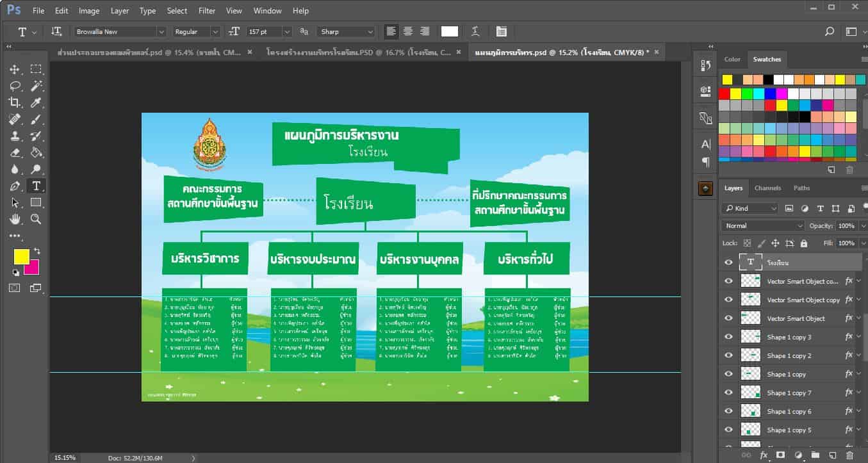Select the Eyedropper tool
The width and height of the screenshot is (868, 463).
(x=37, y=102)
